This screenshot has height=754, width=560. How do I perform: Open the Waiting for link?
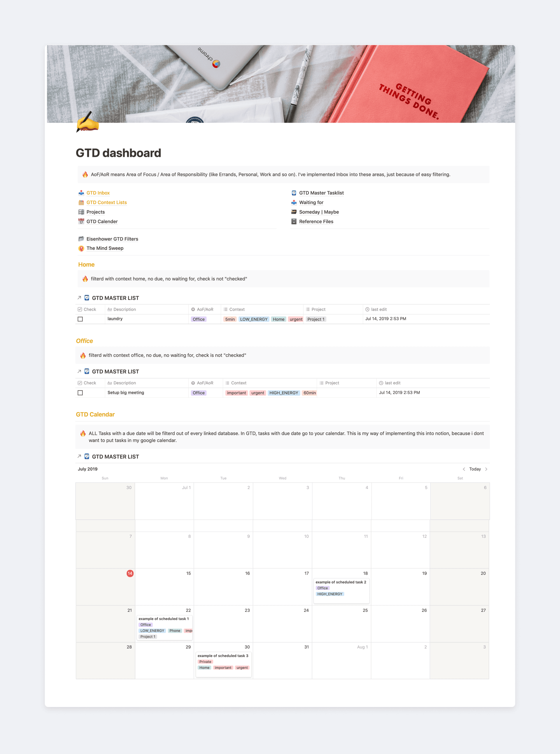coord(311,202)
